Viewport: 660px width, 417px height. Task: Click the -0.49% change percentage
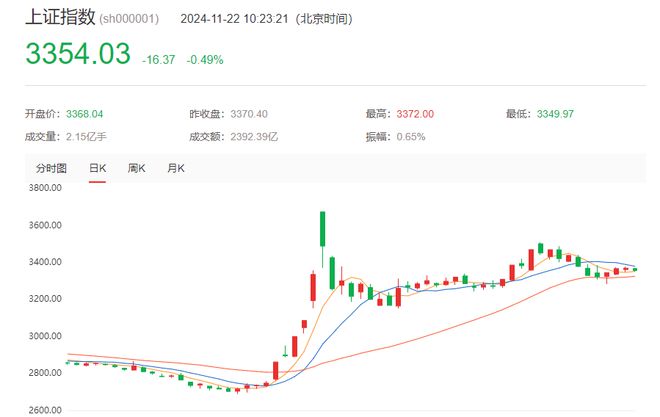click(x=205, y=60)
